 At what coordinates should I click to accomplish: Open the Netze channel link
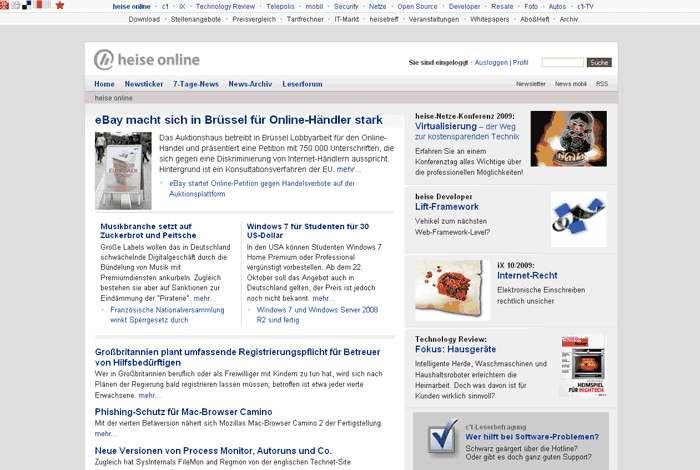[378, 7]
